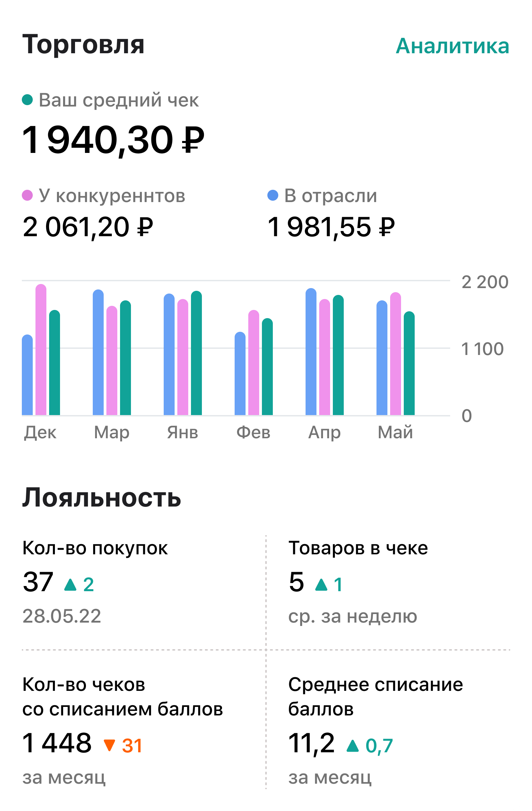
Task: Select the green bar for Янв
Action: pyautogui.click(x=196, y=353)
